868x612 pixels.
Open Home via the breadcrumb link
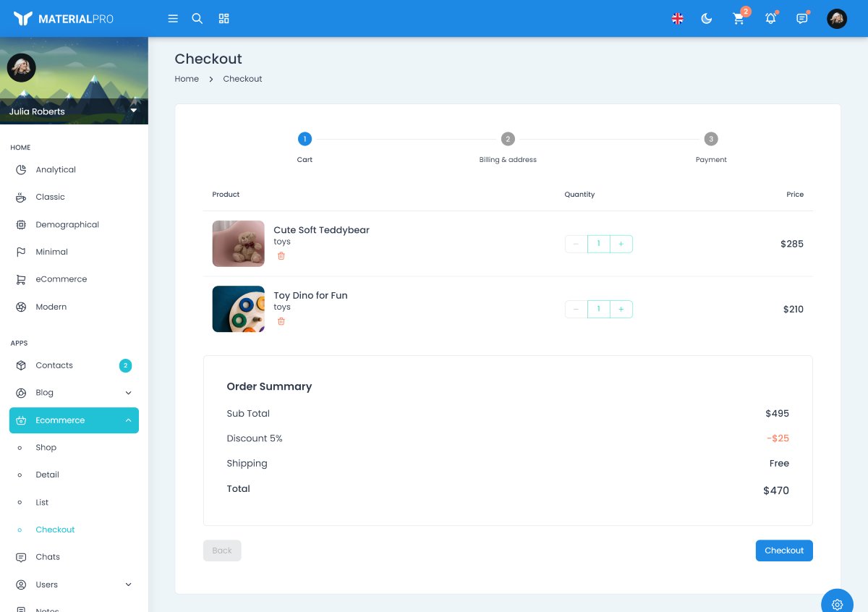[x=187, y=78]
